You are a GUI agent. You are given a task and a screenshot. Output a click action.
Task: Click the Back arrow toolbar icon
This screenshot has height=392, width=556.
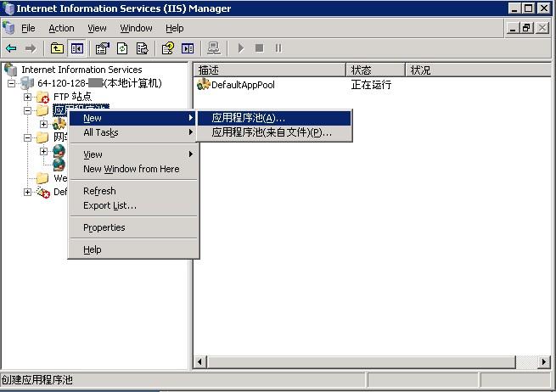11,48
